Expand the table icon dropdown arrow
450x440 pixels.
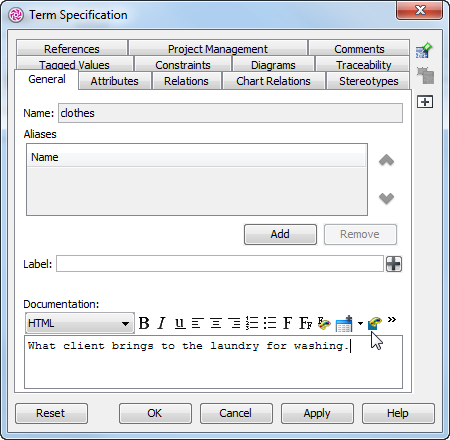point(360,323)
